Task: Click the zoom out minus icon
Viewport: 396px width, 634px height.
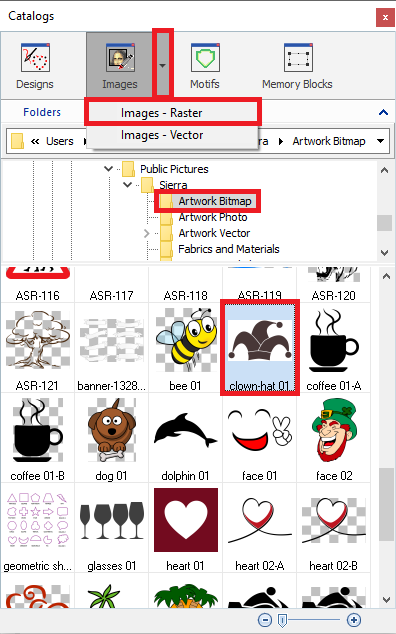Action: tap(265, 619)
